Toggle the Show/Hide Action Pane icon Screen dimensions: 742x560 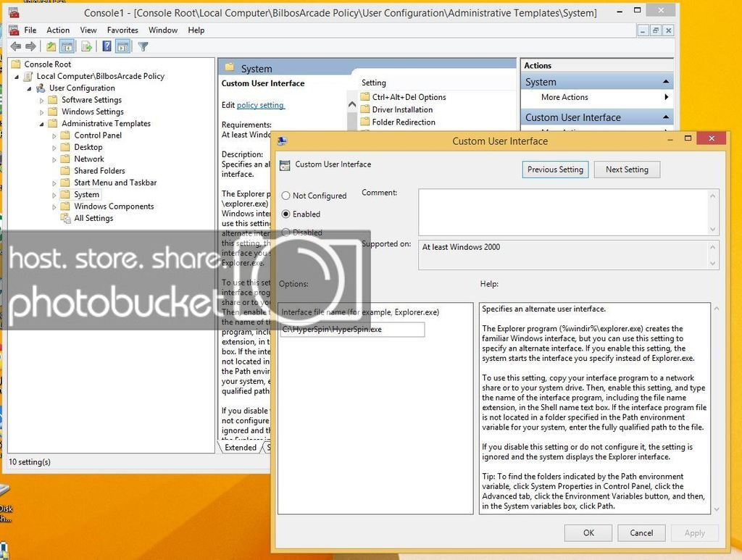tap(122, 46)
